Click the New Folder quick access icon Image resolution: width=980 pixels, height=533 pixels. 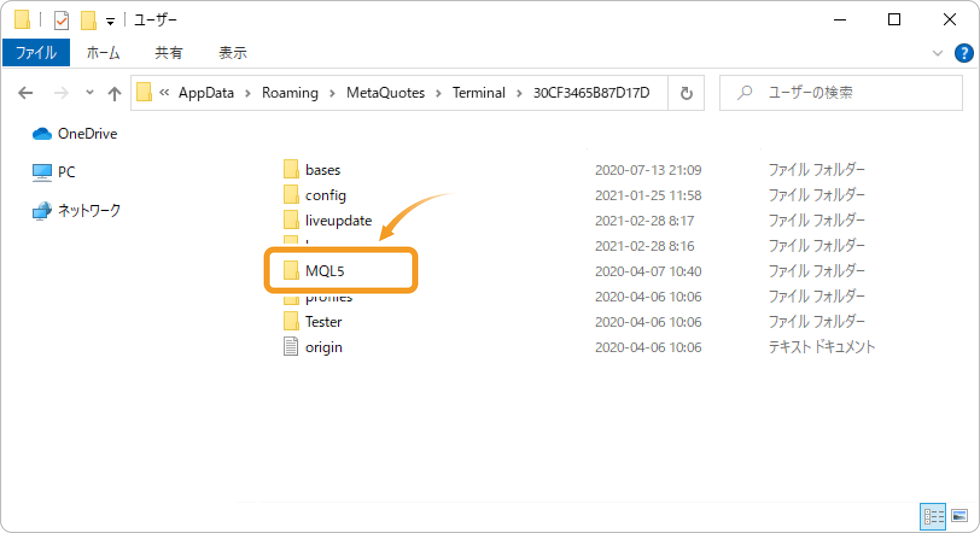click(89, 20)
